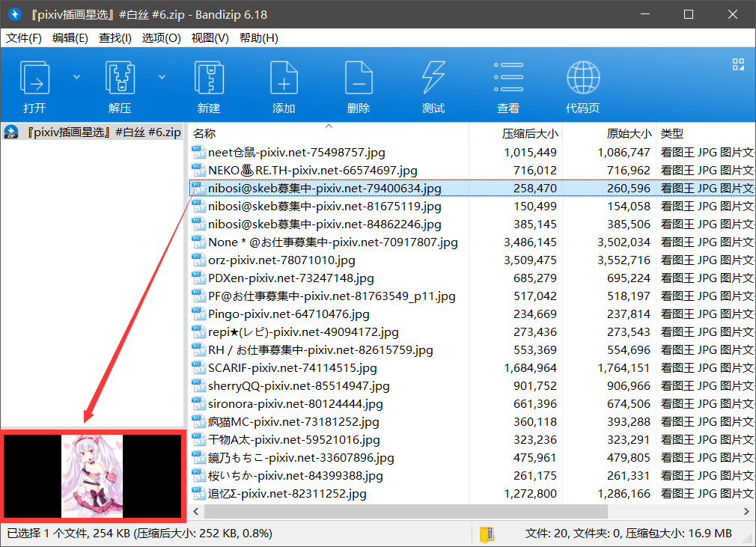Click the Test (测试) lightning icon
Screen dimensions: 756x547
tap(433, 78)
